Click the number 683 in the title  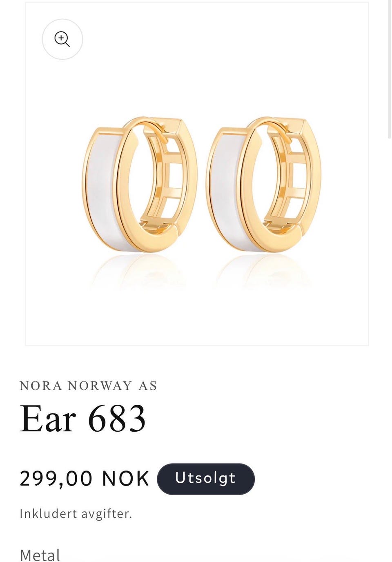pos(117,418)
